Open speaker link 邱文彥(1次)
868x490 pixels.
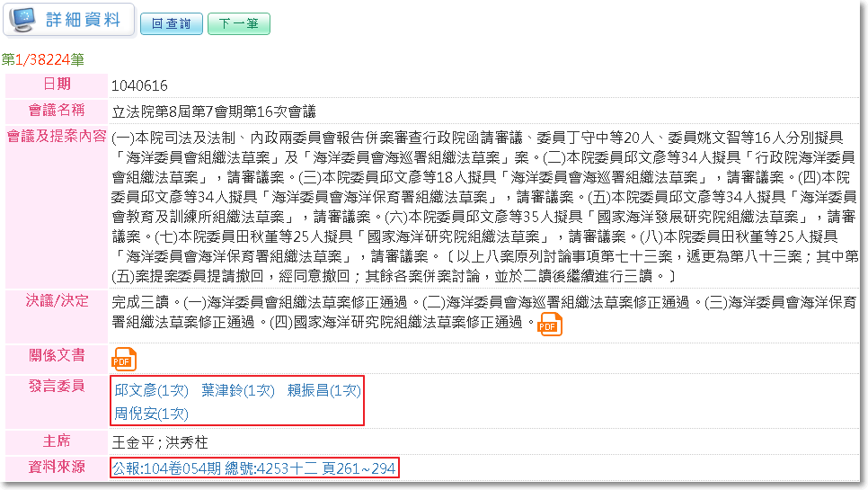click(x=150, y=390)
